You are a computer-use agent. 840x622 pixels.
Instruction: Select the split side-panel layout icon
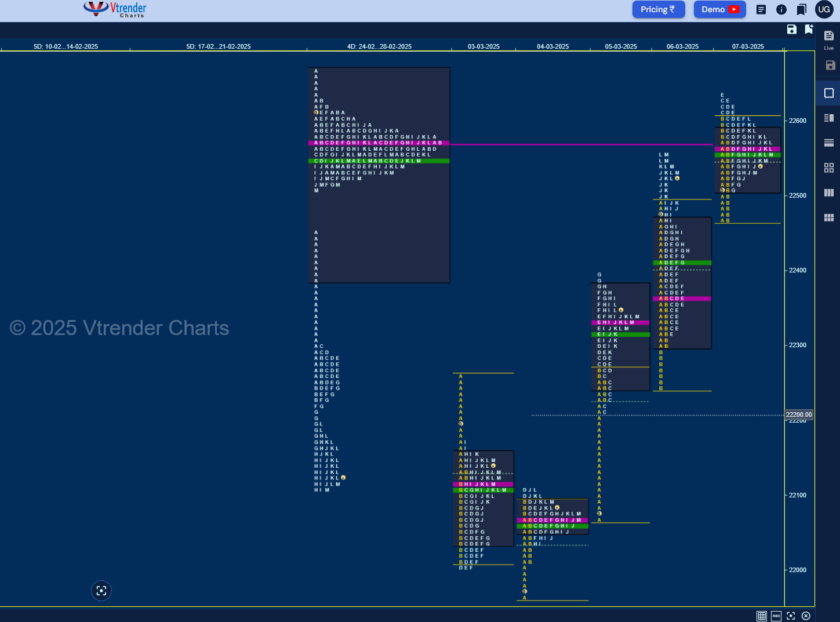coord(829,118)
